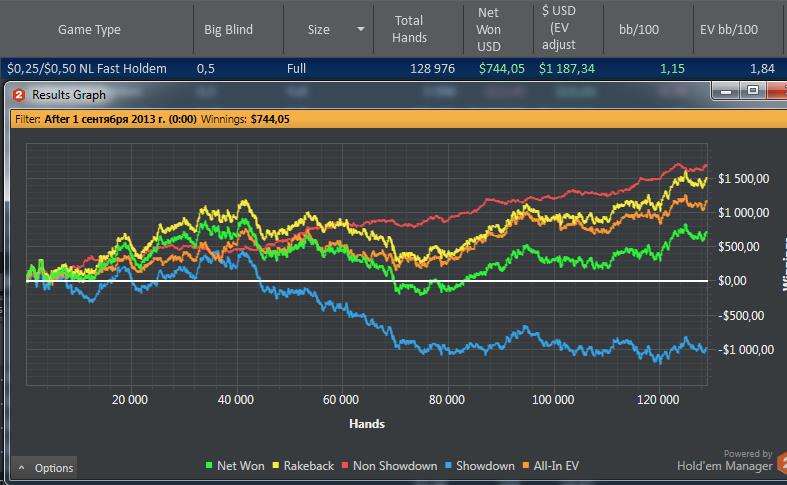The width and height of the screenshot is (787, 485).
Task: Click the $1 187,34 EV adjusted cell
Action: pos(567,69)
